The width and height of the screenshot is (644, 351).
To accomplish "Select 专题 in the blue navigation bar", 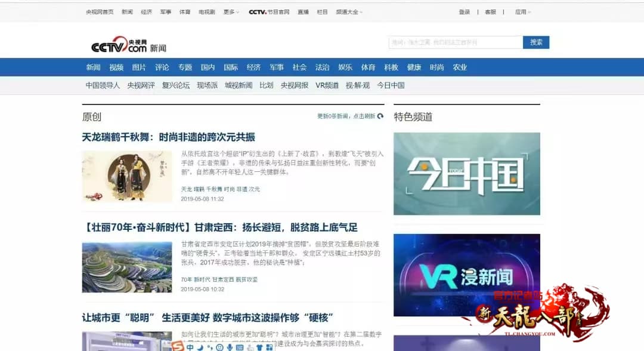I will click(185, 67).
